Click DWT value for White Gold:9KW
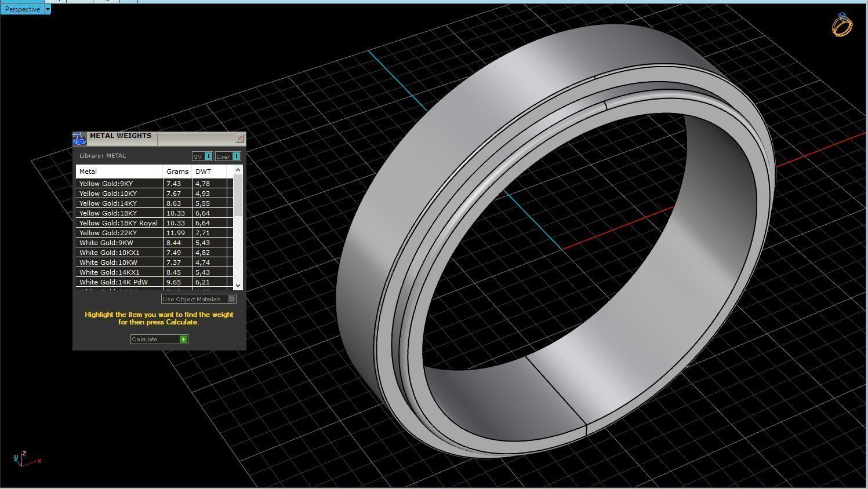The height and width of the screenshot is (489, 868). point(202,243)
